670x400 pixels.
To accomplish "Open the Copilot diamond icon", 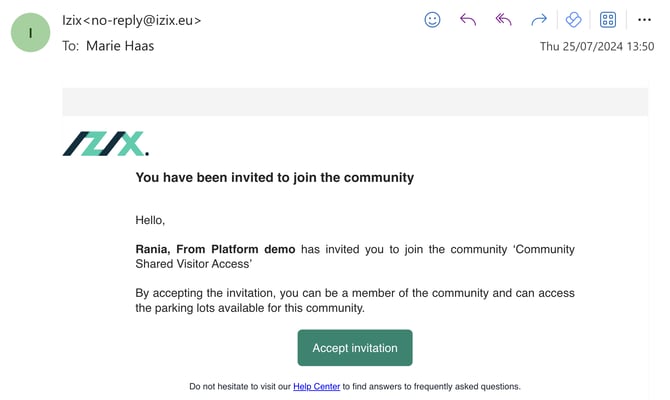I will [x=573, y=19].
